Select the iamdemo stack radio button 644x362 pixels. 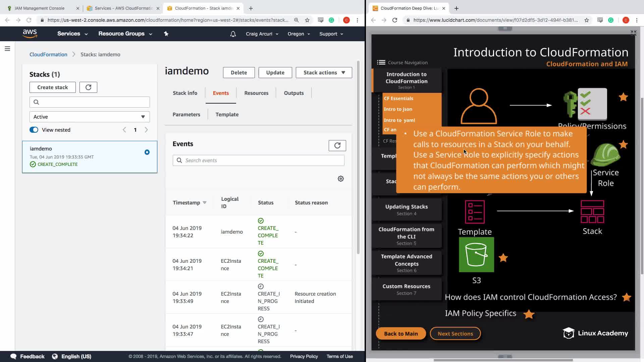click(x=147, y=152)
